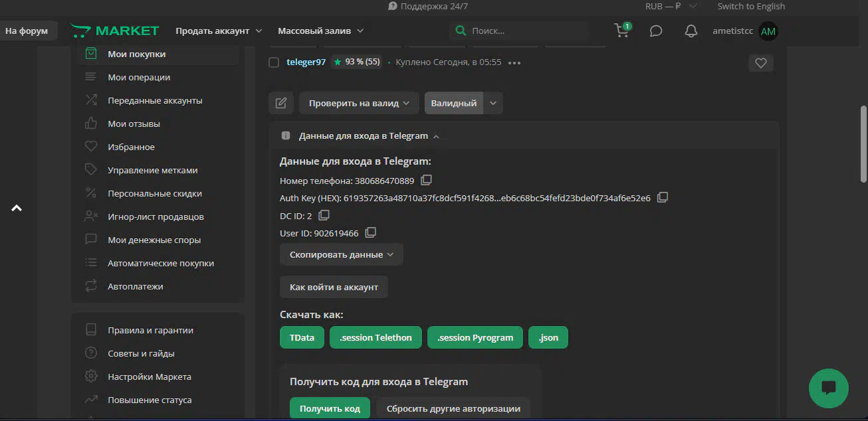
Task: Click the Настройки Маркета gear icon
Action: pyautogui.click(x=91, y=377)
